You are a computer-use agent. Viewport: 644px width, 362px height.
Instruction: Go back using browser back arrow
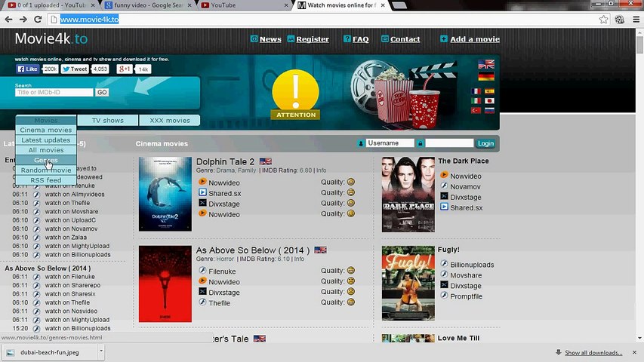click(x=8, y=20)
